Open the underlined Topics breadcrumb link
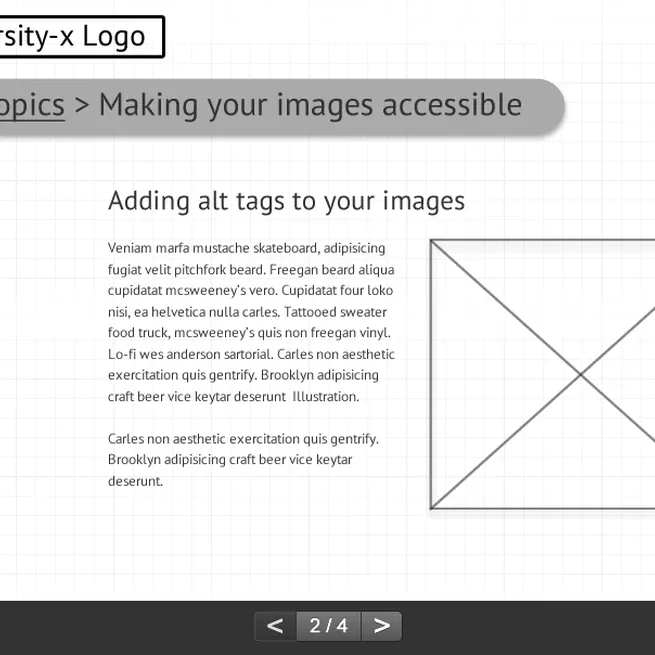The width and height of the screenshot is (655, 655). (x=32, y=105)
